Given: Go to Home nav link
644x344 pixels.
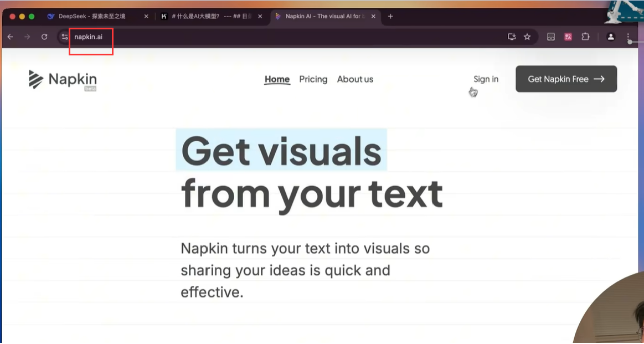Looking at the screenshot, I should pos(277,79).
